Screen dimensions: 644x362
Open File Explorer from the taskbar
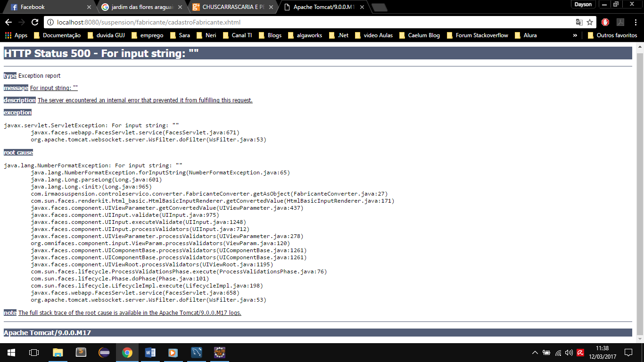click(58, 353)
